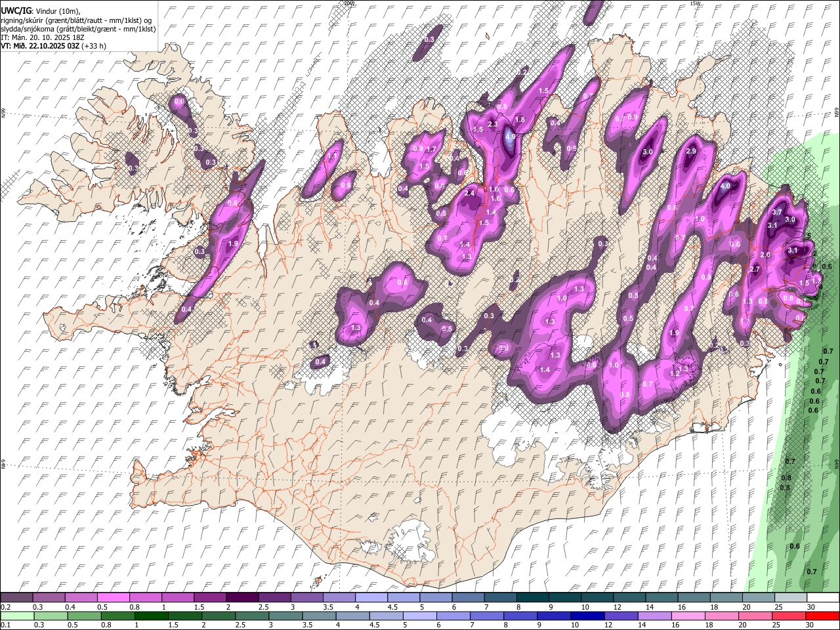Screen dimensions: 840x630
Task: Select the teal 12 swatch in the upper scale
Action: click(629, 597)
